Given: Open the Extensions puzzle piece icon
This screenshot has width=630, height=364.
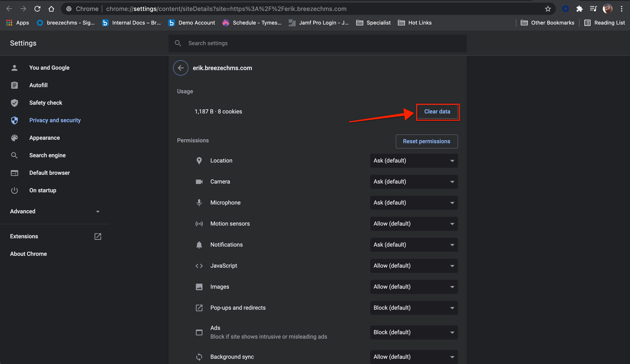Looking at the screenshot, I should [x=580, y=9].
